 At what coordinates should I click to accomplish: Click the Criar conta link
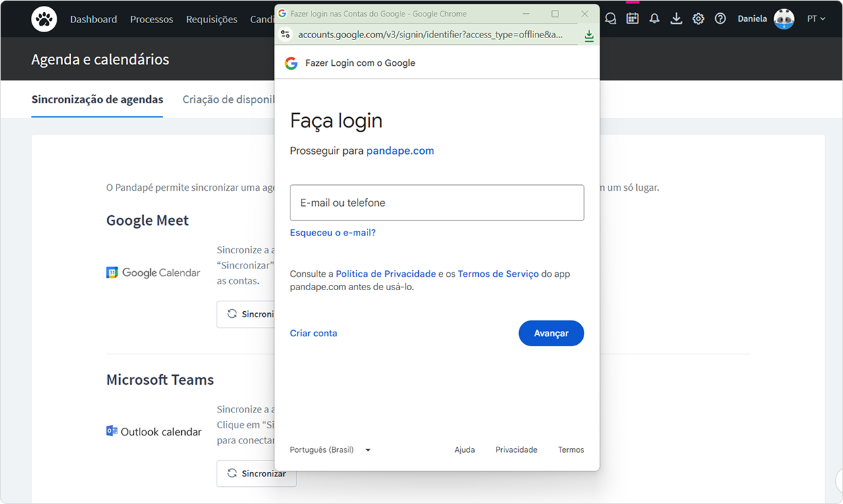click(x=313, y=333)
